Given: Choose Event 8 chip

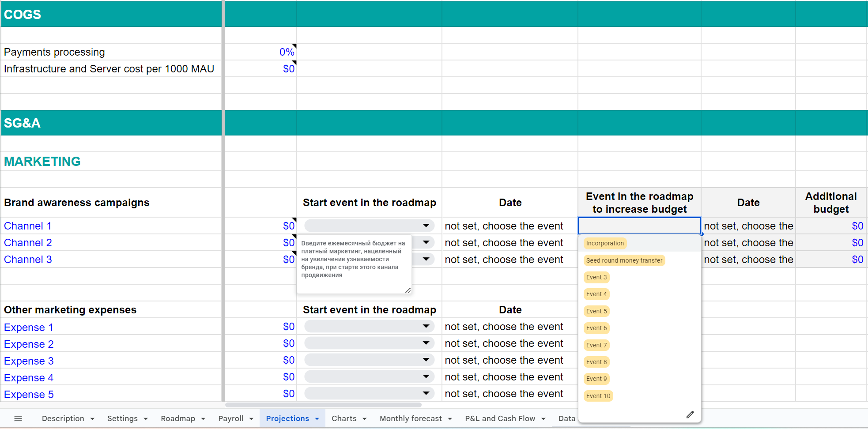Looking at the screenshot, I should (x=596, y=362).
